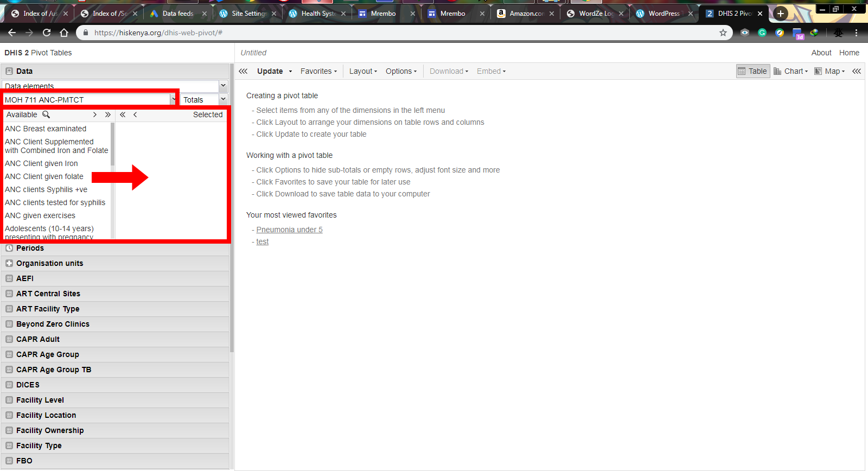The image size is (868, 471).
Task: Click the single left arrow deselect button
Action: coord(135,114)
